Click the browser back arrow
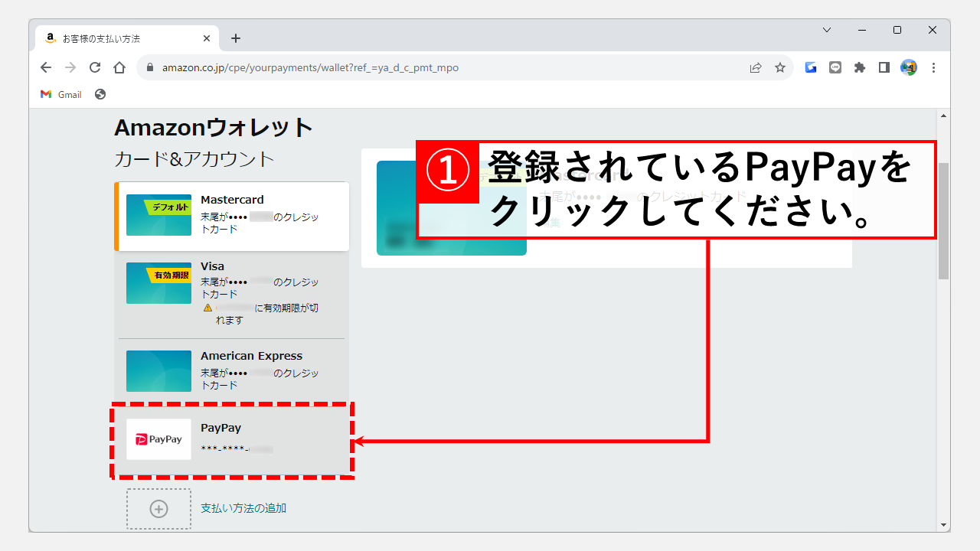 [x=46, y=67]
